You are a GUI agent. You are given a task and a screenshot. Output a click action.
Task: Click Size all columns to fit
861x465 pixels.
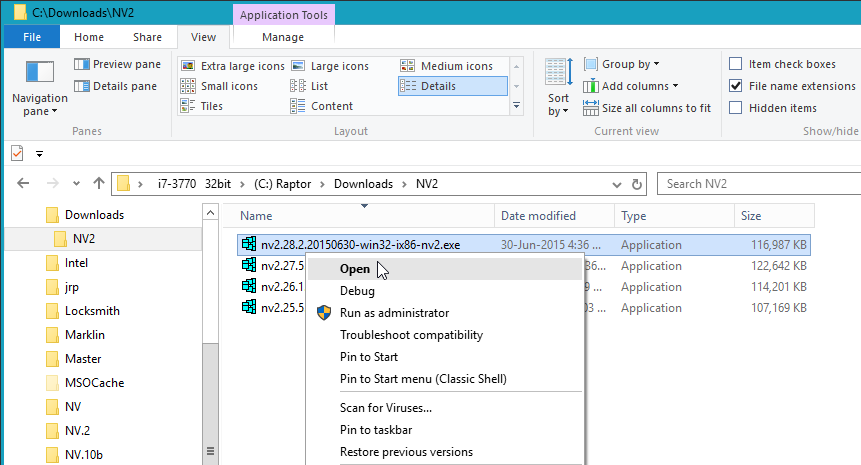[647, 108]
